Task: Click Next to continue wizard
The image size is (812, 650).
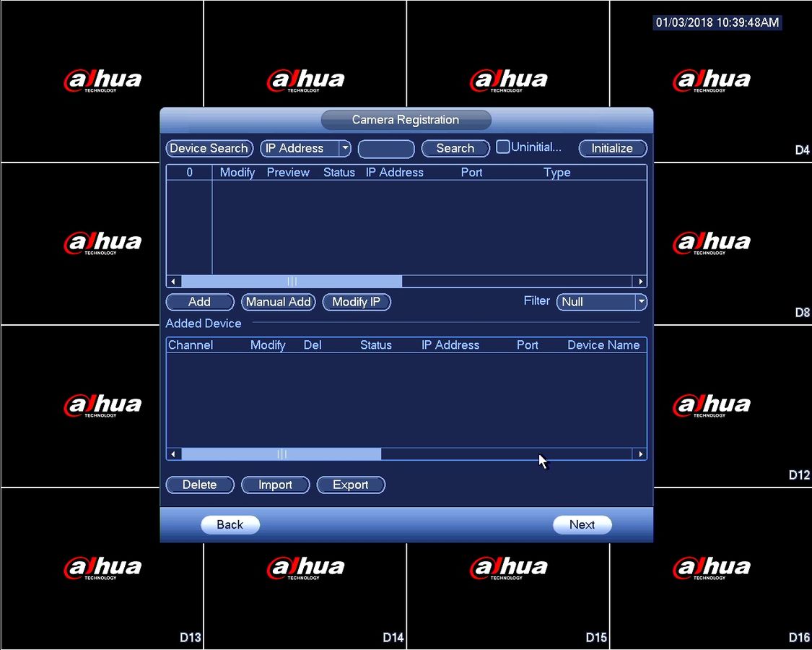Action: pos(582,524)
